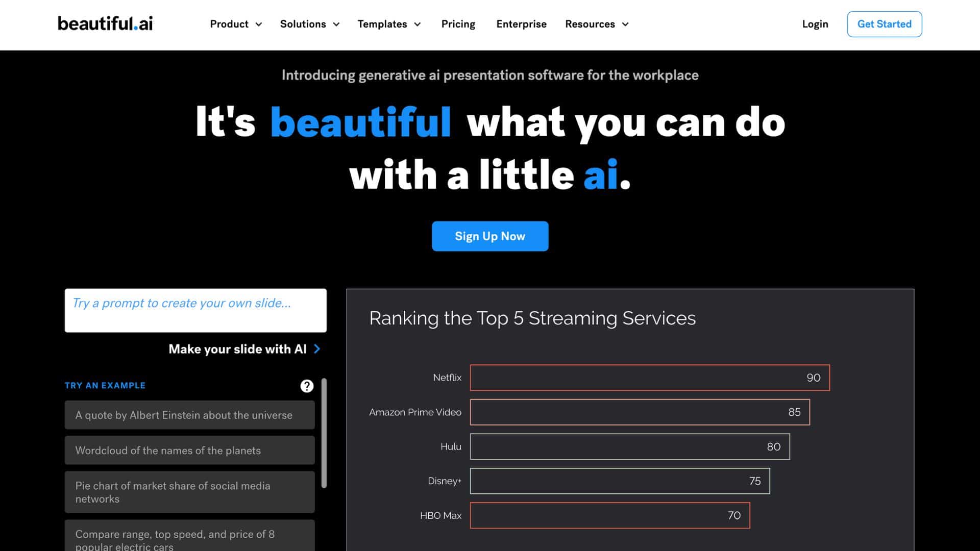Select the Pie chart of social media example
The image size is (980, 551).
click(x=189, y=492)
